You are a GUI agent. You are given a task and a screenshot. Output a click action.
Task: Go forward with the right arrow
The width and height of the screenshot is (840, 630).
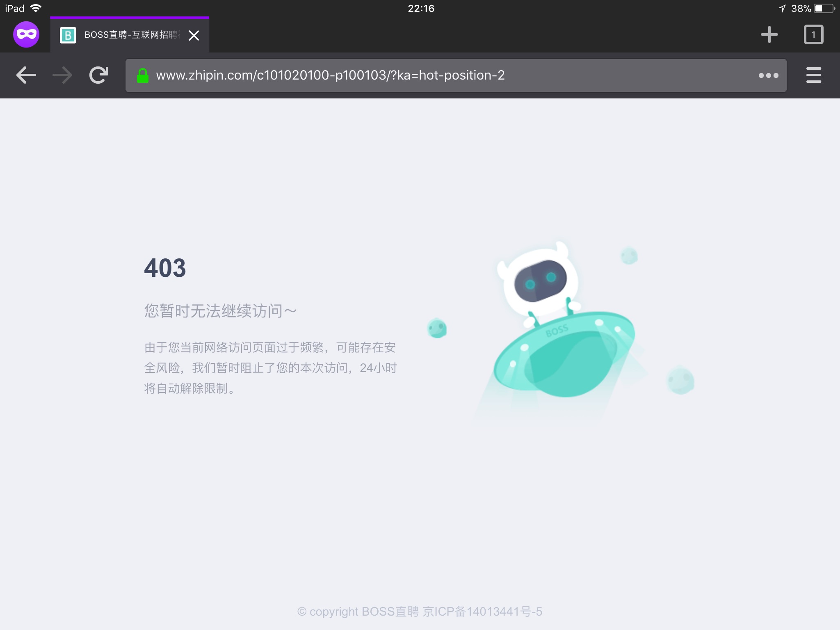[x=62, y=75]
